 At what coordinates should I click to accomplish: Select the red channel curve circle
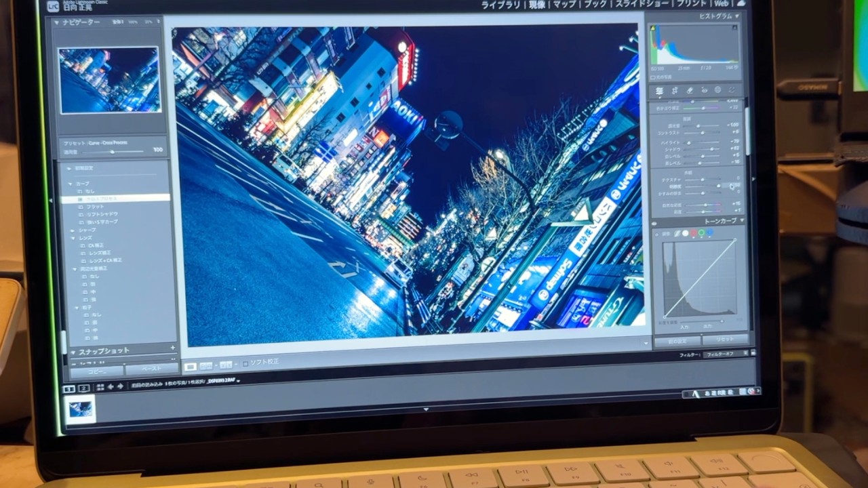point(693,233)
